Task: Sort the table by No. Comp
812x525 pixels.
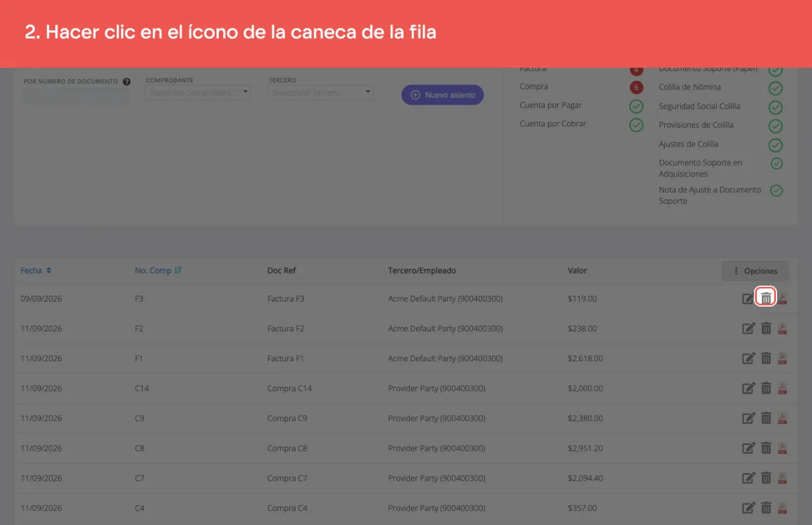Action: click(159, 270)
